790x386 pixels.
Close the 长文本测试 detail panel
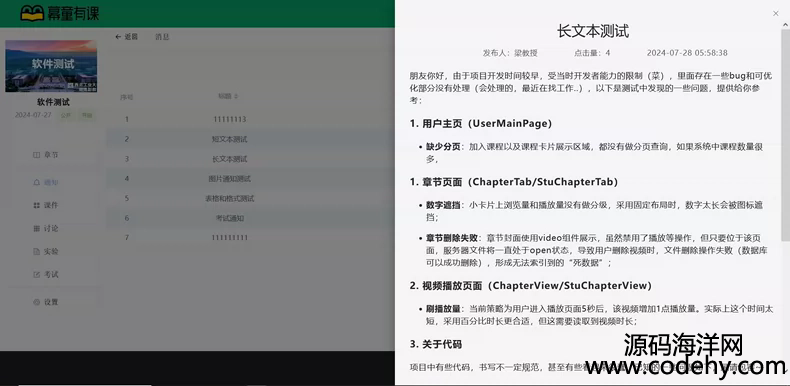click(775, 14)
